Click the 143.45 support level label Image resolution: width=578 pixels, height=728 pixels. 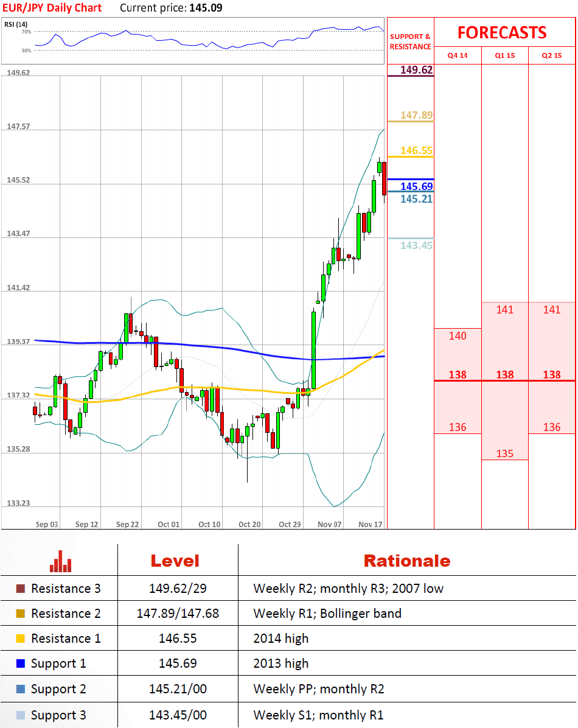point(416,245)
